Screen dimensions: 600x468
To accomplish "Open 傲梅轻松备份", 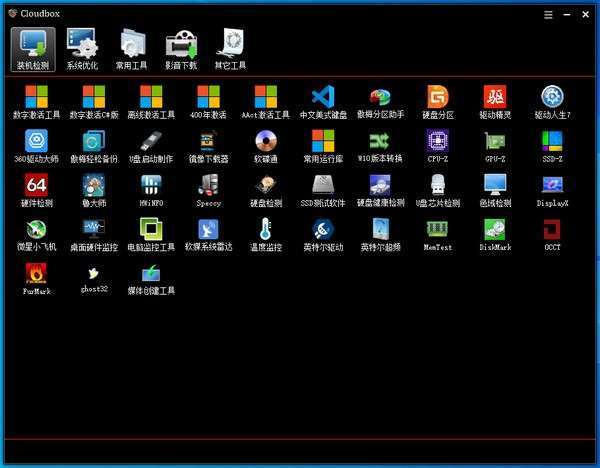I will click(94, 146).
